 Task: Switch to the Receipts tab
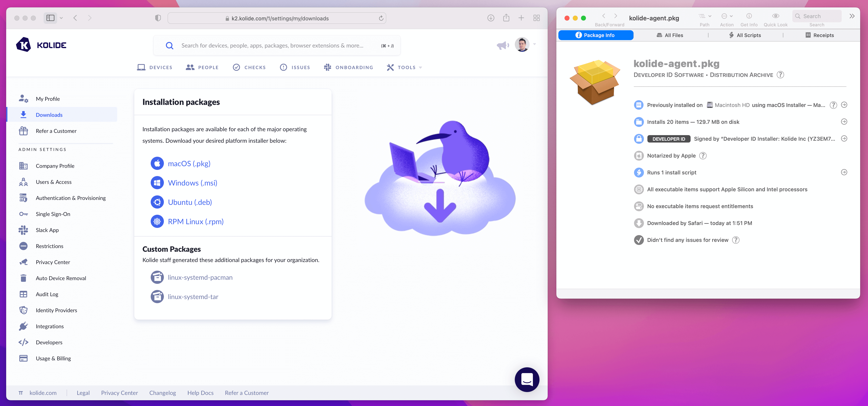click(819, 35)
